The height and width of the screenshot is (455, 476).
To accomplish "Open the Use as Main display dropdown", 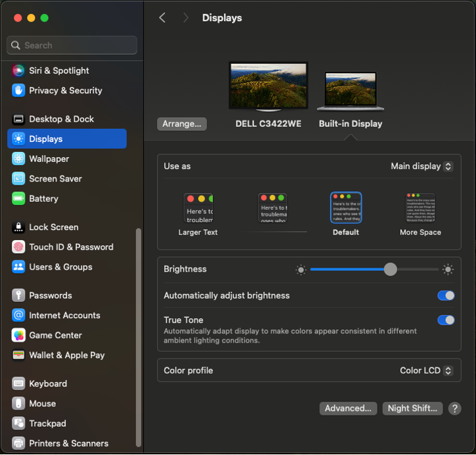I will [x=421, y=166].
